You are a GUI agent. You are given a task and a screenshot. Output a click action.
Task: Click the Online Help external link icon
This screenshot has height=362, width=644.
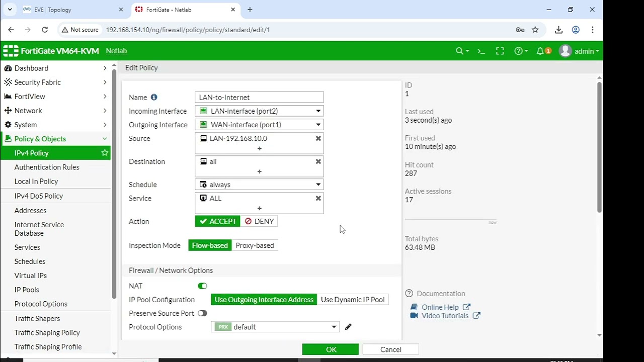pyautogui.click(x=466, y=307)
